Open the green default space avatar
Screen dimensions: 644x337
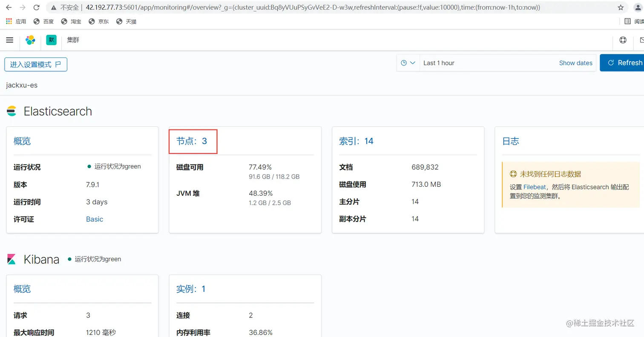(52, 40)
